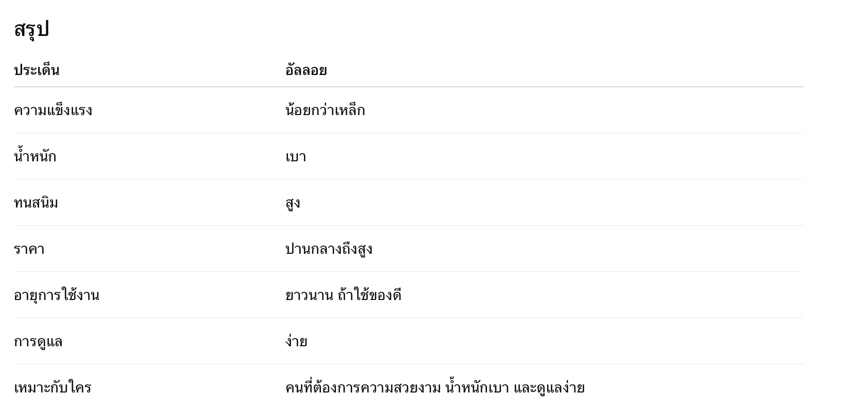Select the "น้อยกว่าเหล็ก" table cell
This screenshot has height=412, width=868.
(x=325, y=110)
